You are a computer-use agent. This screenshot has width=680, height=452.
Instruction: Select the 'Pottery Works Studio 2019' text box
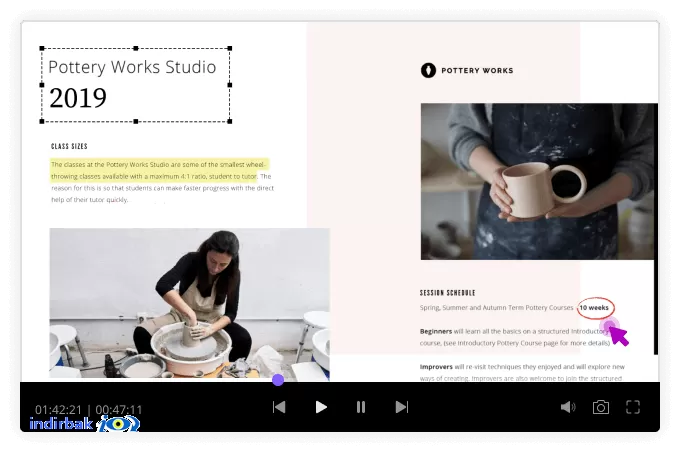[x=136, y=85]
